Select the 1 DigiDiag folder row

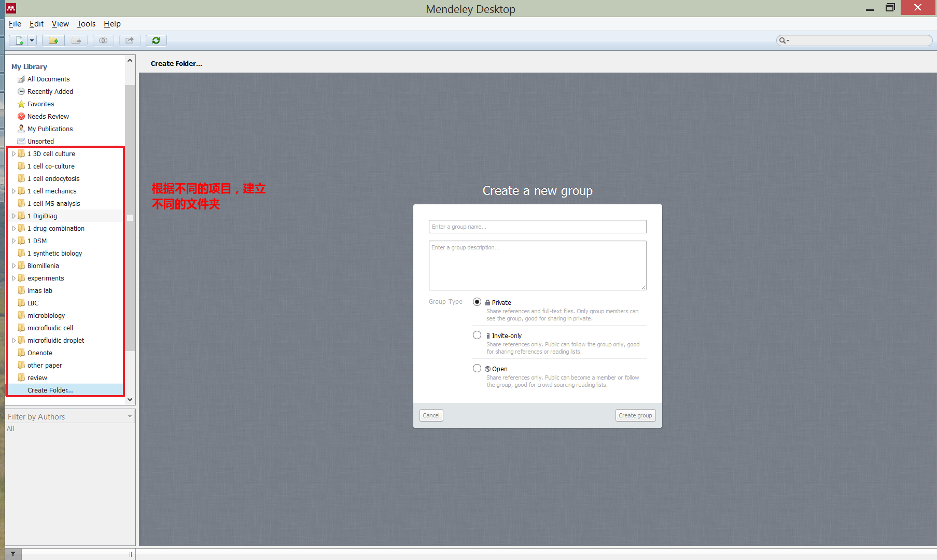click(65, 216)
